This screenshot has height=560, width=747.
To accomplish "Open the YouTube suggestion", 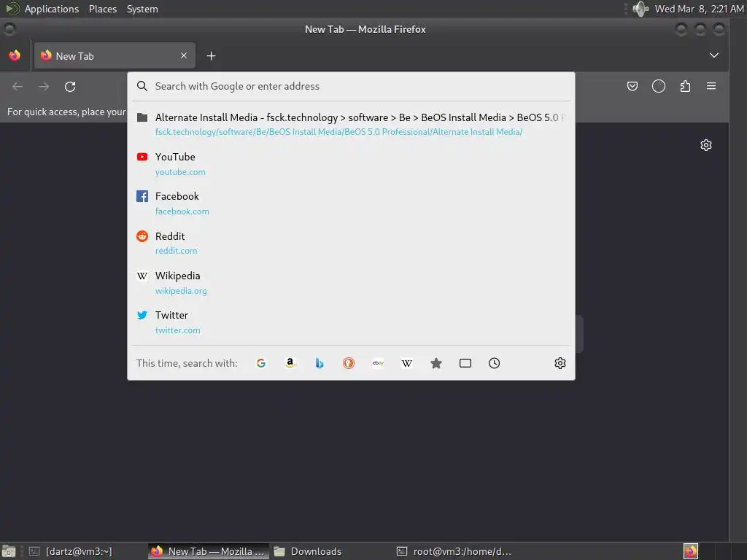I will [351, 164].
